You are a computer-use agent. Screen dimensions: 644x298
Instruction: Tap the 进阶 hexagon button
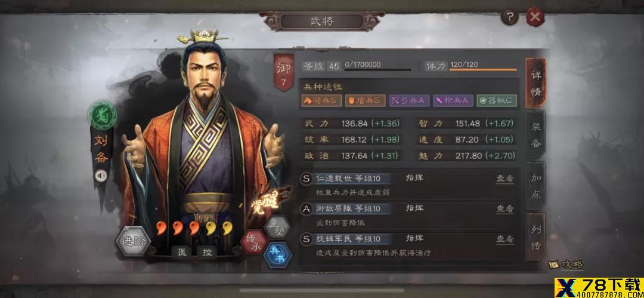(132, 241)
